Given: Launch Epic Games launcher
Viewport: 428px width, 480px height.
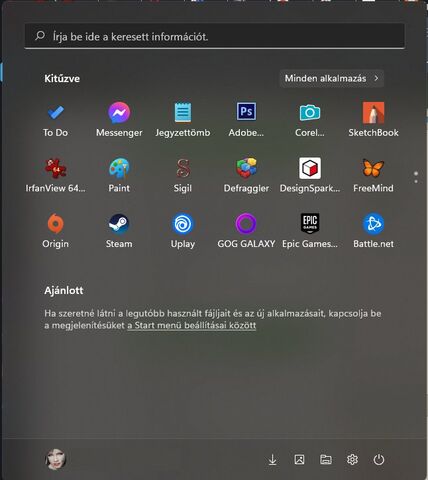Looking at the screenshot, I should [x=310, y=231].
